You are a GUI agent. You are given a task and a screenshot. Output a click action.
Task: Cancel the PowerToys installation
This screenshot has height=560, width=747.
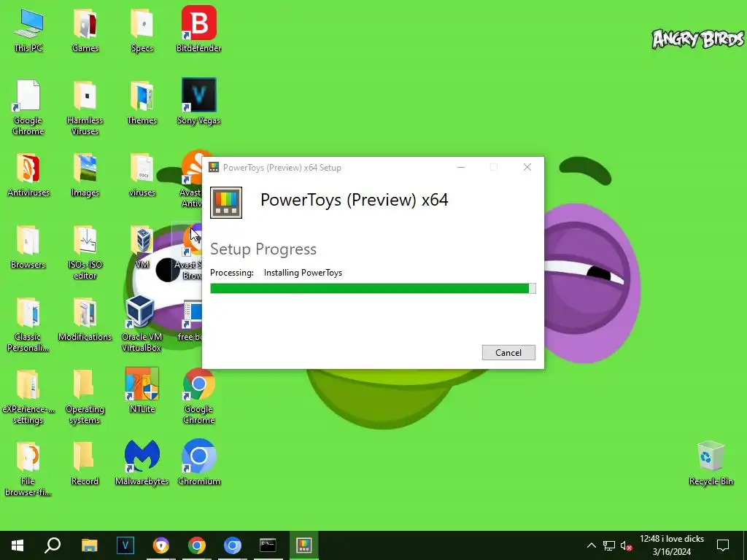click(508, 352)
